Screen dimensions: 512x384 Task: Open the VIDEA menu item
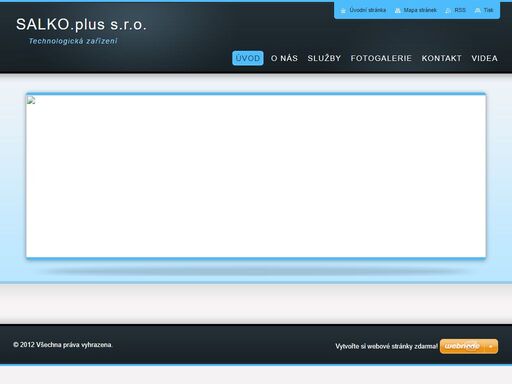tap(484, 58)
